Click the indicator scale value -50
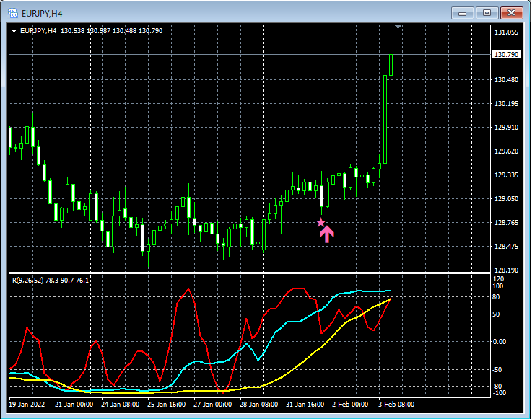 point(497,369)
